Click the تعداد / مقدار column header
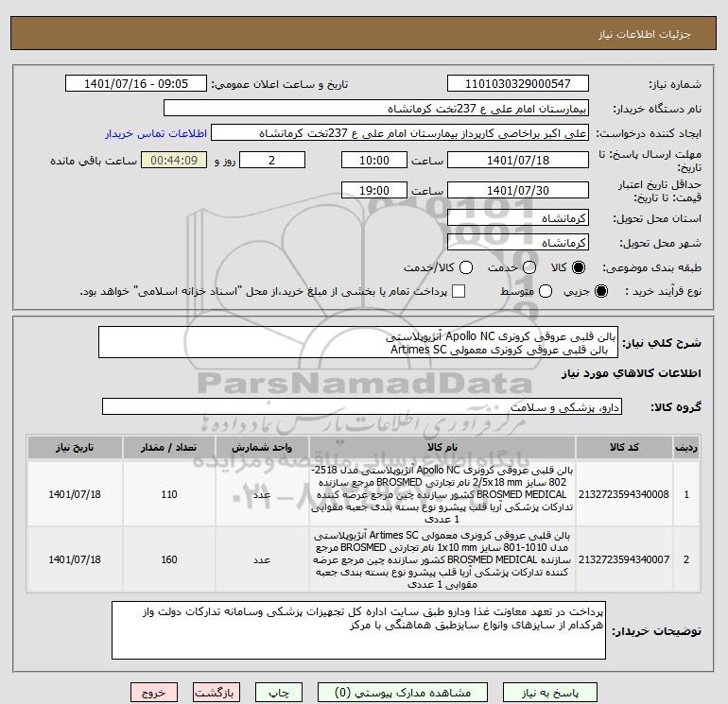Screen dimensions: 728x704 click(x=169, y=447)
